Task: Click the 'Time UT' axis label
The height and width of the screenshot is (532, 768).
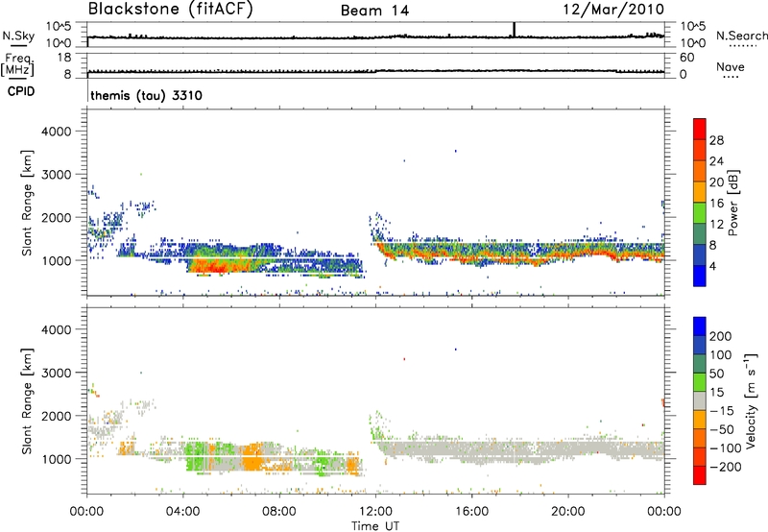Action: (x=375, y=526)
